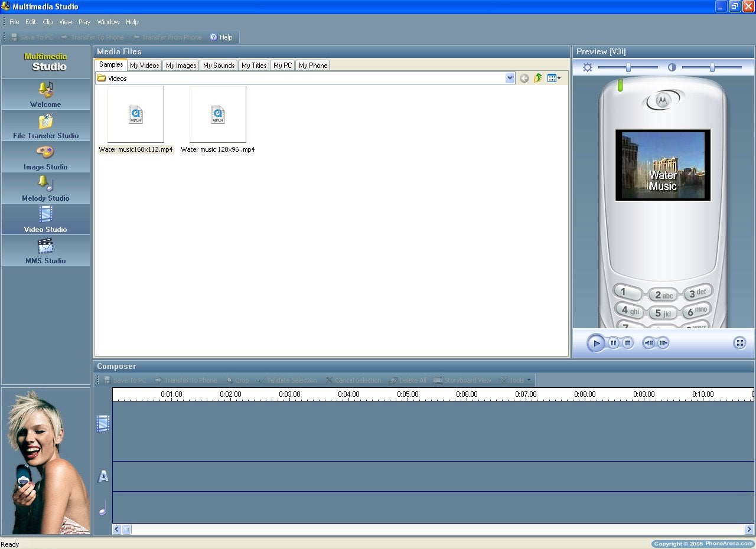Click Validate Selection in Composer
Viewport: 756px width, 549px height.
pos(287,380)
